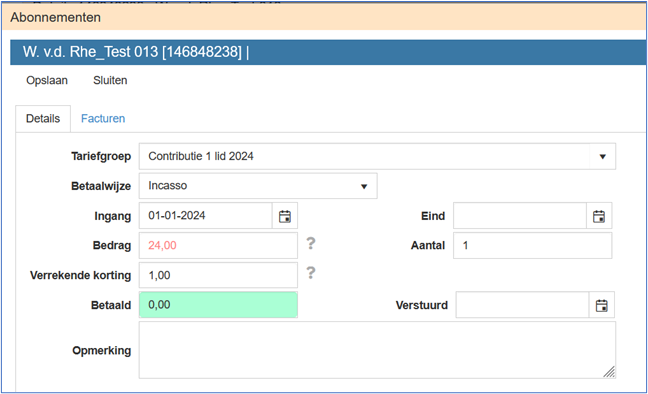Viewport: 648px width, 394px height.
Task: Grab the Opmerking textarea resize handle
Action: click(x=609, y=372)
